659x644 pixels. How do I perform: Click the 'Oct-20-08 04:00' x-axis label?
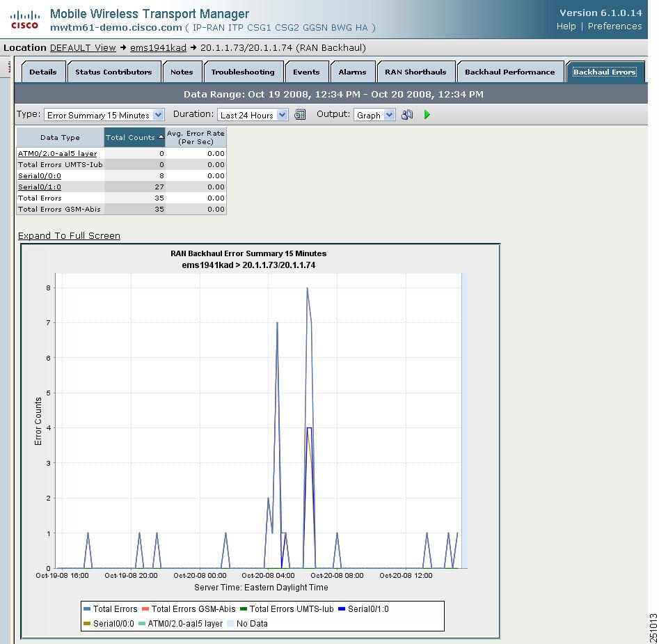tap(268, 576)
